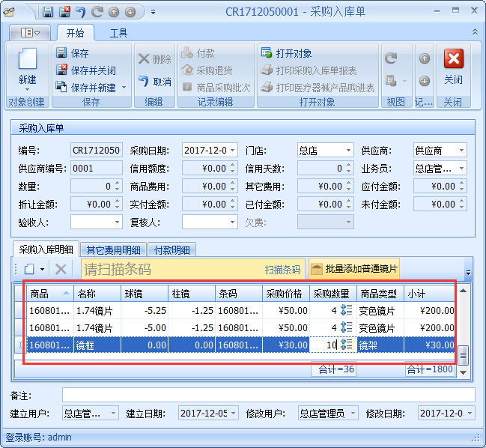This screenshot has height=448, width=486.
Task: Click the 编号 field CR1712050
Action: click(97, 151)
